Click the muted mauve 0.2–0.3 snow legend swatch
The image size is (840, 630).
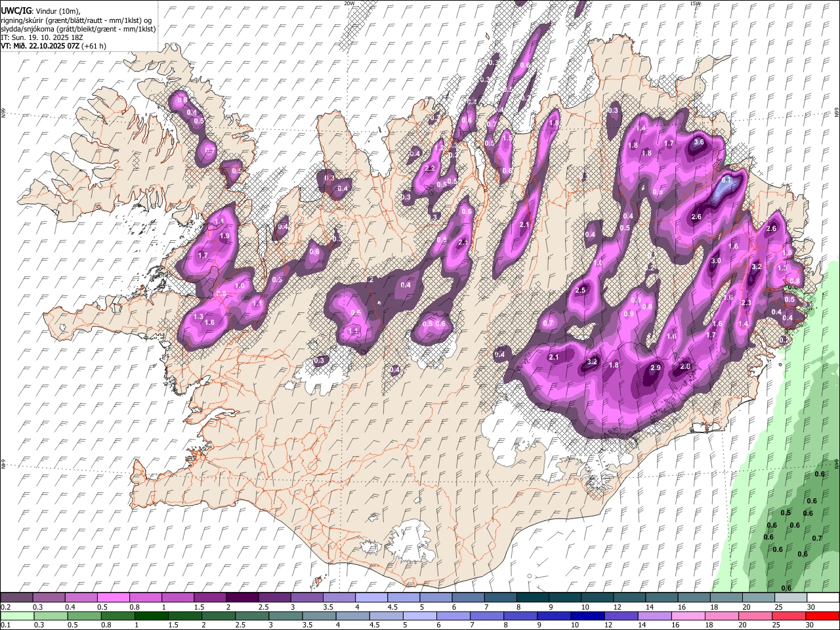(16, 598)
